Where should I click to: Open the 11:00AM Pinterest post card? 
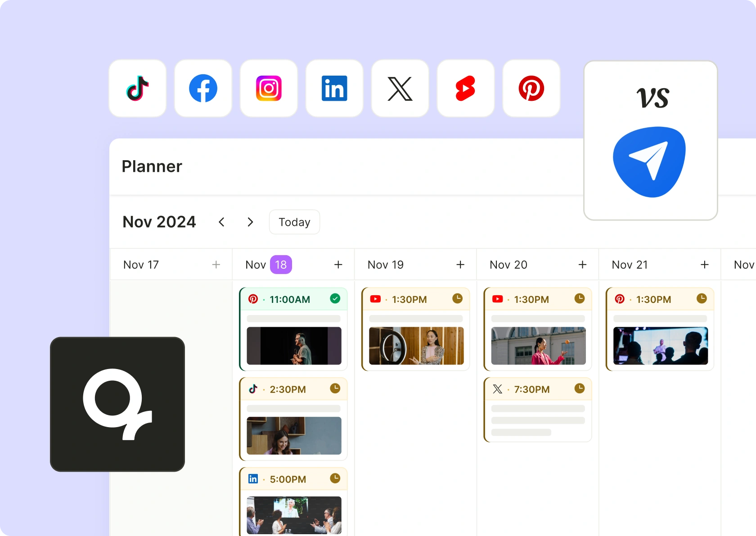(x=293, y=329)
